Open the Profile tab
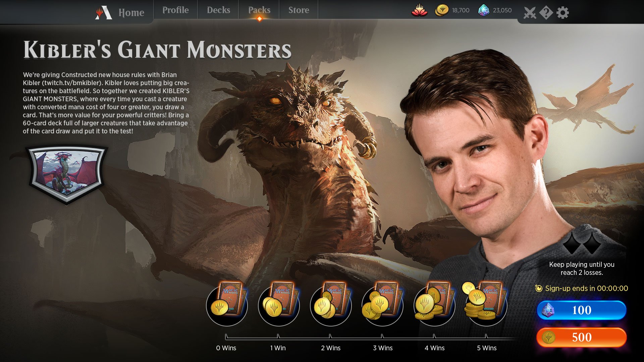Image resolution: width=644 pixels, height=362 pixels. point(175,10)
